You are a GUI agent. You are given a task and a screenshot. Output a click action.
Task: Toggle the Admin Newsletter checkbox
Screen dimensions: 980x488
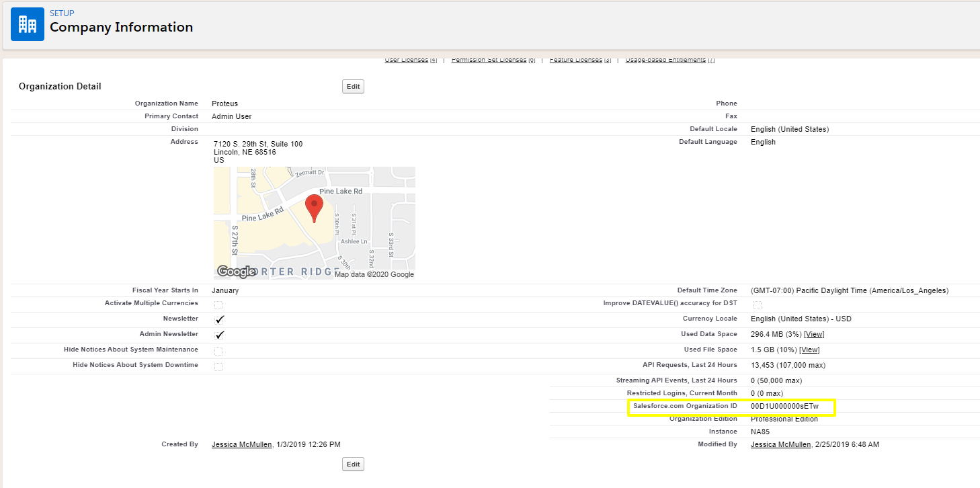pyautogui.click(x=219, y=335)
